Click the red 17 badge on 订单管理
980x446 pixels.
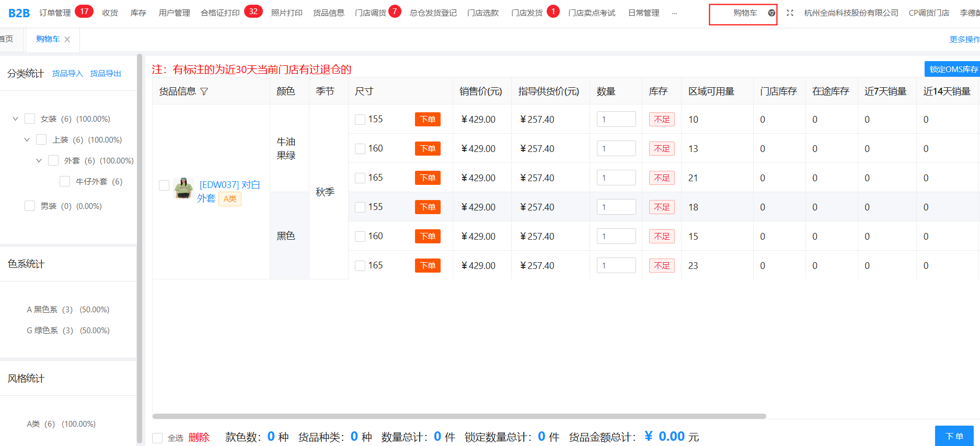[x=84, y=11]
